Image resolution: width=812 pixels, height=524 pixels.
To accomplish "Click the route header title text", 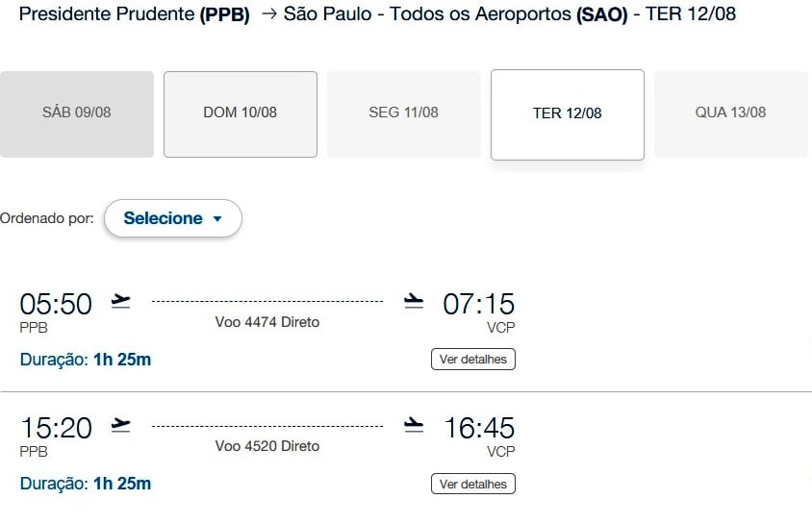I will click(377, 14).
